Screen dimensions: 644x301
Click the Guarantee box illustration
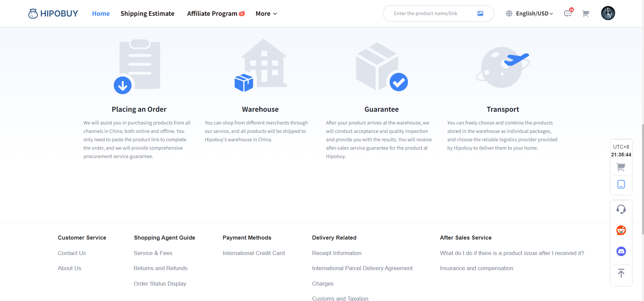pos(382,66)
